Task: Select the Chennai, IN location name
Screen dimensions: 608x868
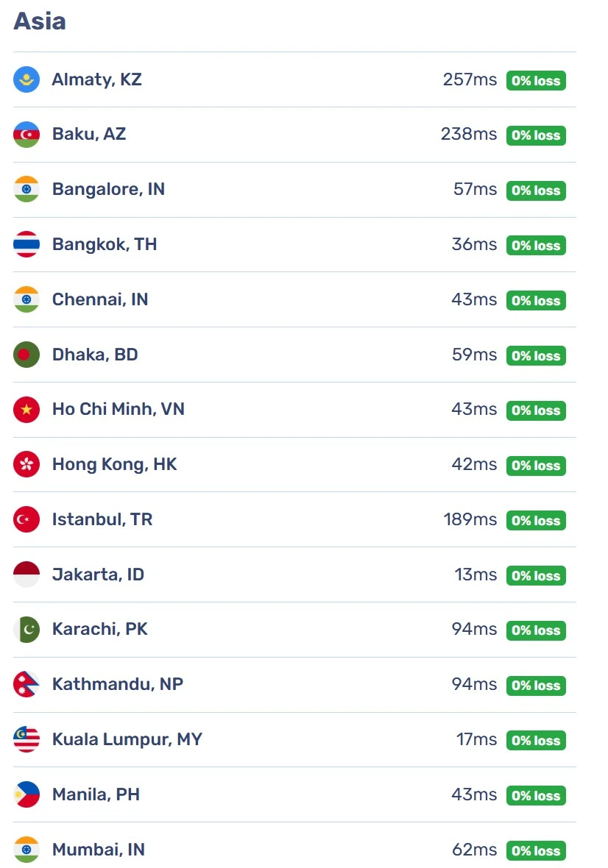Action: tap(100, 299)
